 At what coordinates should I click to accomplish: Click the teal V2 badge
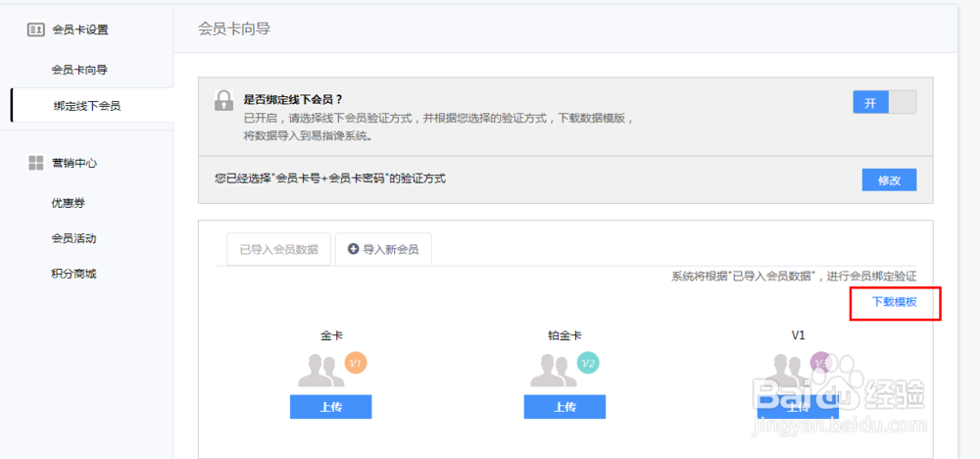coord(588,363)
